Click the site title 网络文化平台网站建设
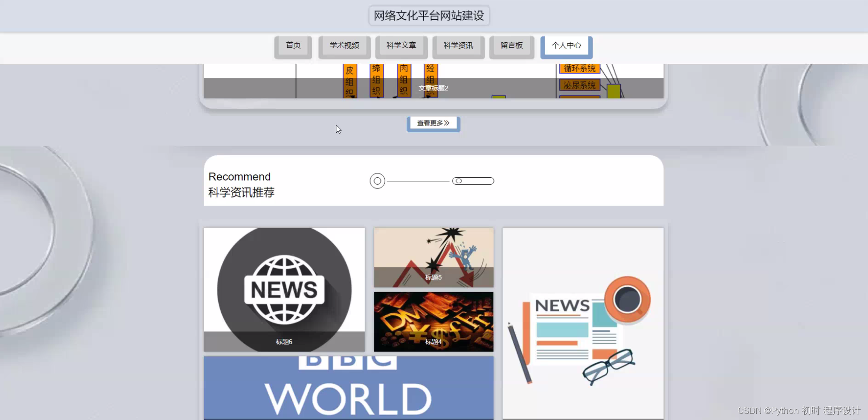Viewport: 868px width, 420px height. tap(429, 15)
